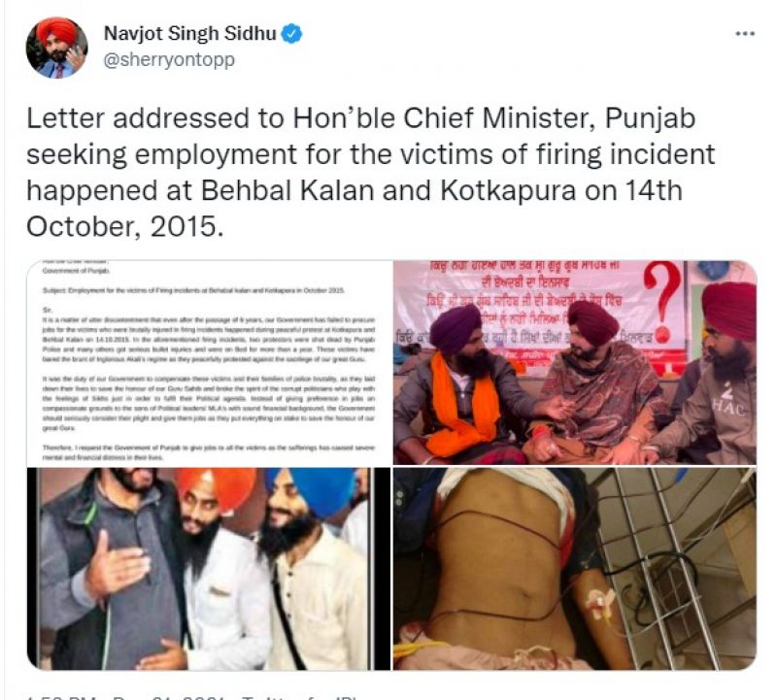Open the three-dot more options menu
This screenshot has height=700, width=777.
tap(745, 34)
